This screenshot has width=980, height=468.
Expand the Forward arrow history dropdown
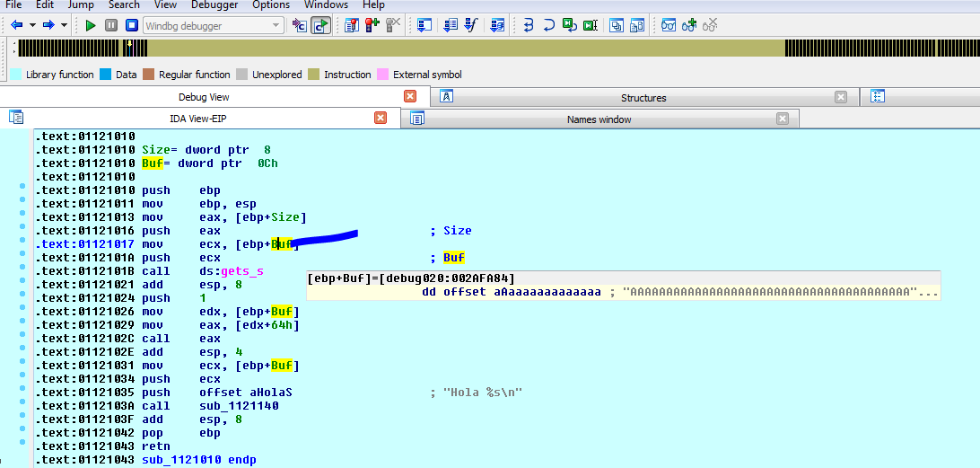coord(64,25)
